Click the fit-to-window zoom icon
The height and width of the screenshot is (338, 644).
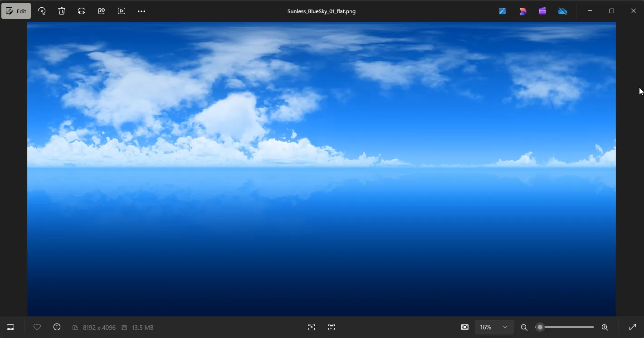pyautogui.click(x=465, y=327)
